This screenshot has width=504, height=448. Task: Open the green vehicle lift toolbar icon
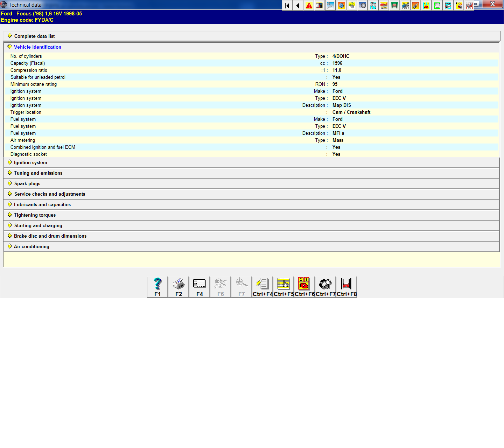394,5
